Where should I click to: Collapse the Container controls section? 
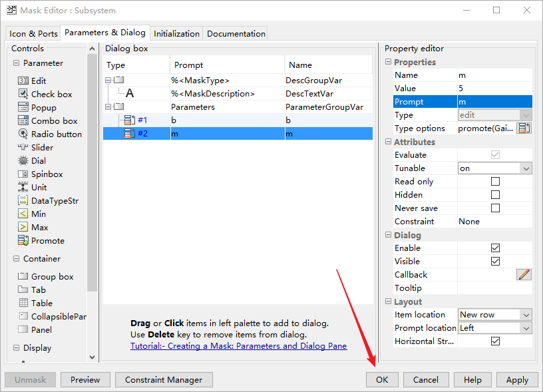[16, 259]
